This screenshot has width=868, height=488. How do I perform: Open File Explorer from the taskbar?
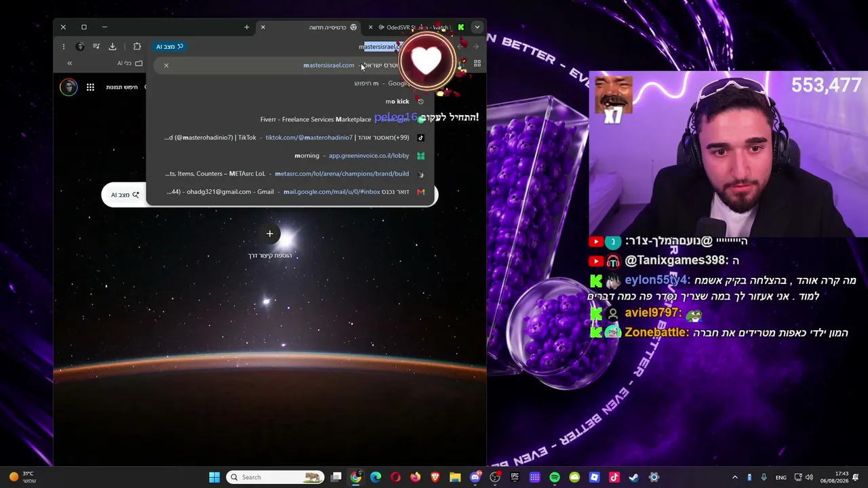pyautogui.click(x=455, y=477)
